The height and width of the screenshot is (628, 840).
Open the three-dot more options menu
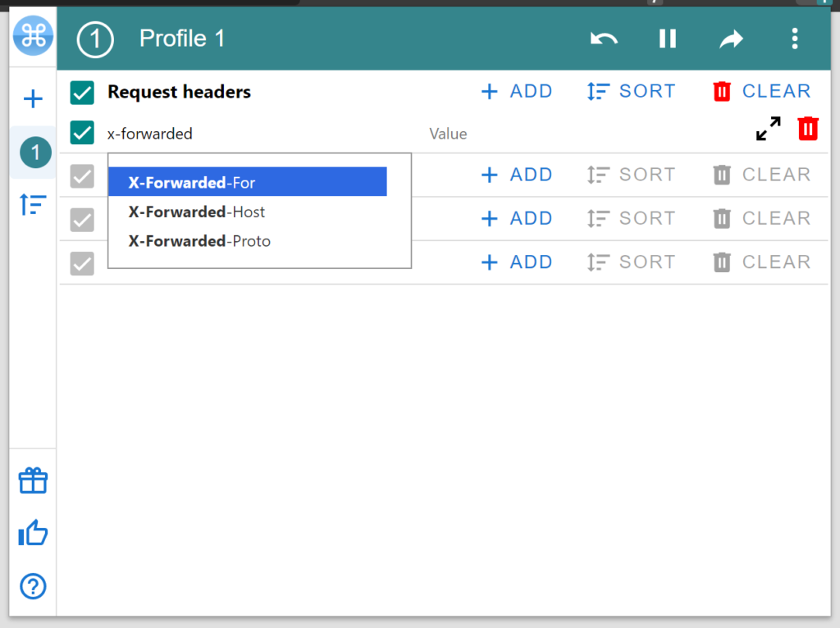click(793, 39)
